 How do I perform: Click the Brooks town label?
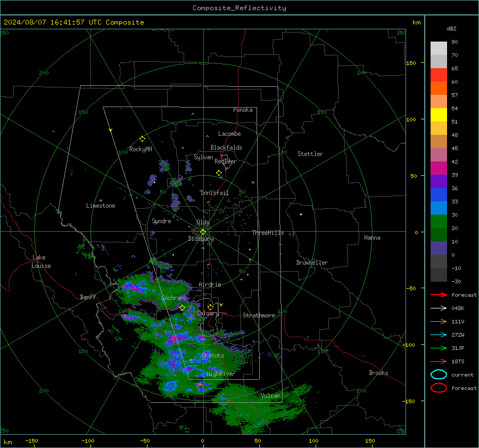click(378, 373)
